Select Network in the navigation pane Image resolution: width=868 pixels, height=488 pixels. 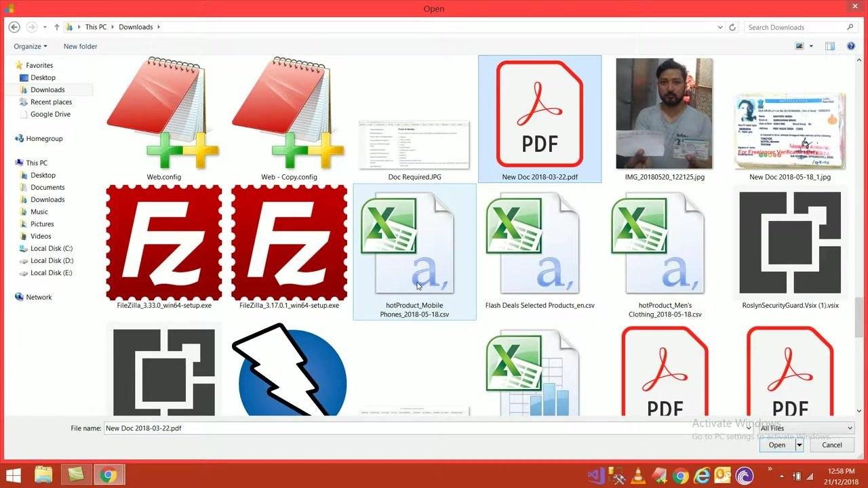[x=39, y=297]
